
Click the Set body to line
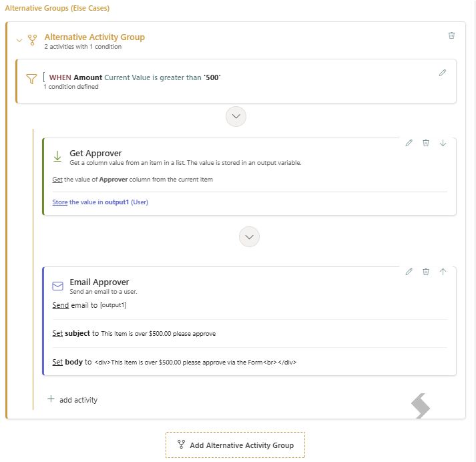(x=174, y=362)
